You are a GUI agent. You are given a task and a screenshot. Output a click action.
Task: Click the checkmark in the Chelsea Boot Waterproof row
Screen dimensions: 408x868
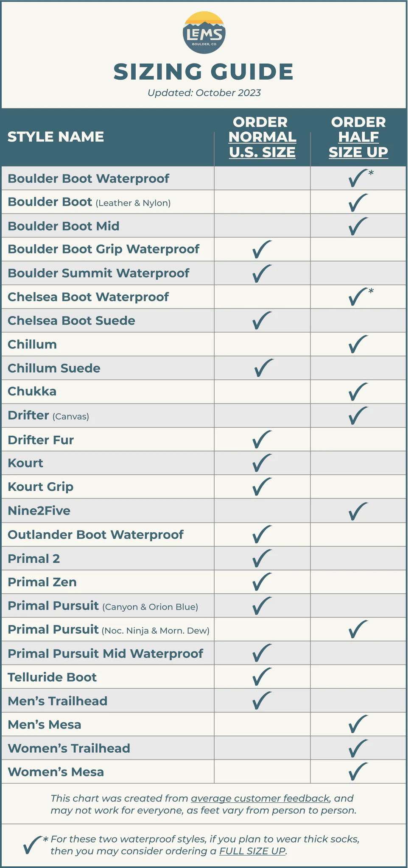(x=358, y=297)
